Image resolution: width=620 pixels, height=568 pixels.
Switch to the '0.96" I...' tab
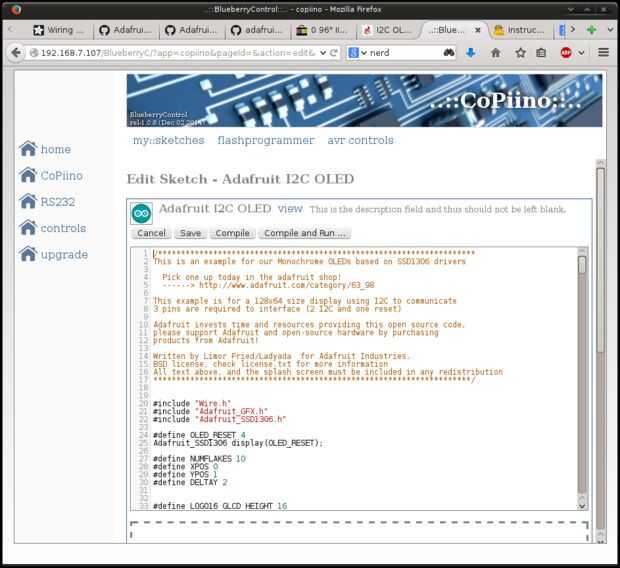(323, 30)
